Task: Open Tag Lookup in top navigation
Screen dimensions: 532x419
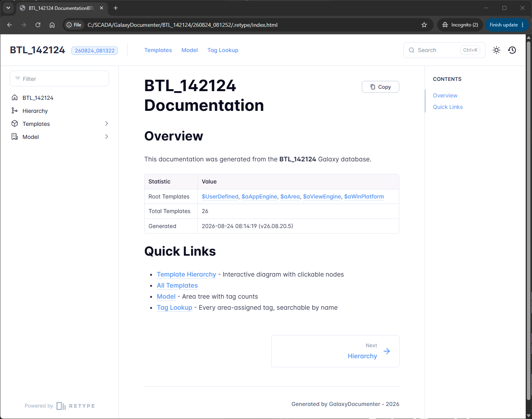Action: click(x=223, y=50)
